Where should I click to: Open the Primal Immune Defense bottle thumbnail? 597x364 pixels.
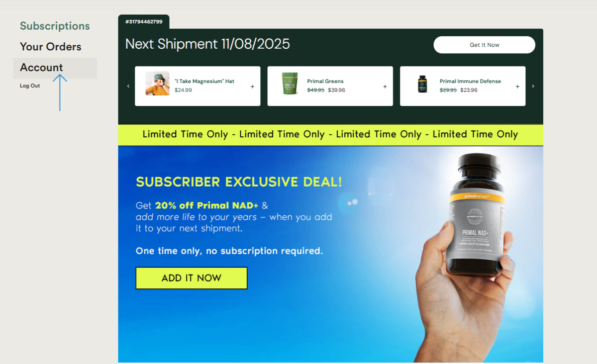point(422,84)
